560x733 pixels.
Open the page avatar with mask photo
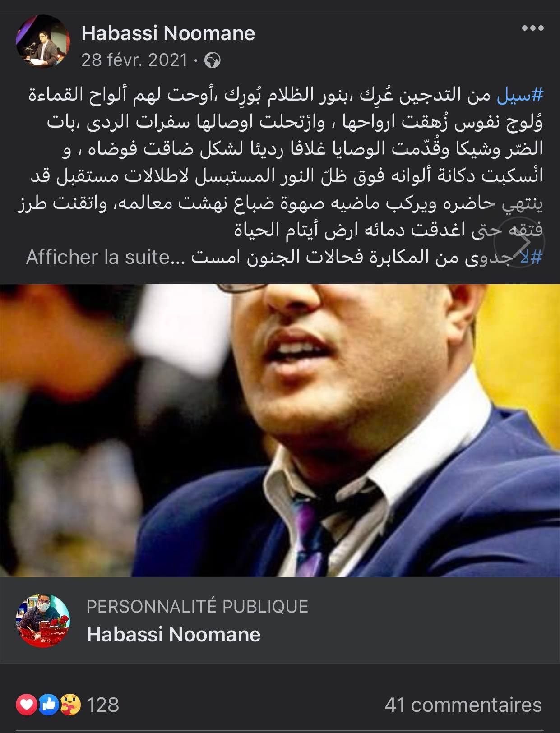43,620
